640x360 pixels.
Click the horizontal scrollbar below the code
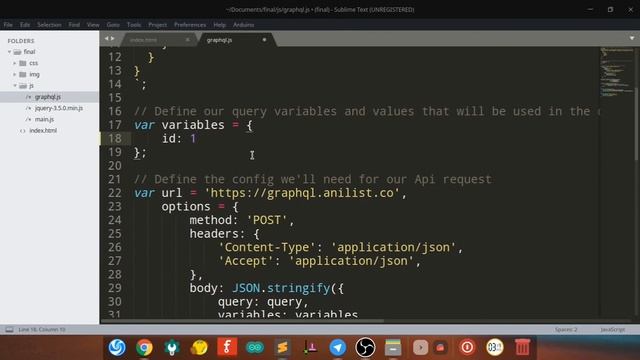pos(242,320)
